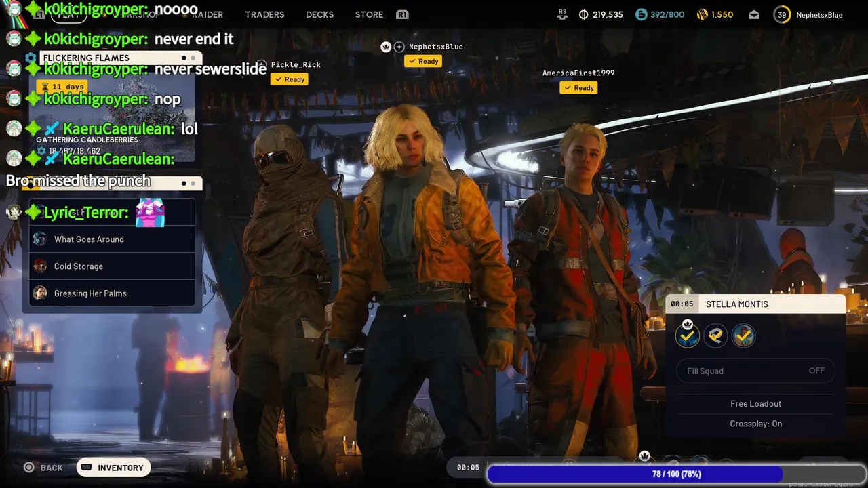Click the crown leader icon above NephetsxBlue
Viewport: 868px width, 488px height.
[x=386, y=47]
